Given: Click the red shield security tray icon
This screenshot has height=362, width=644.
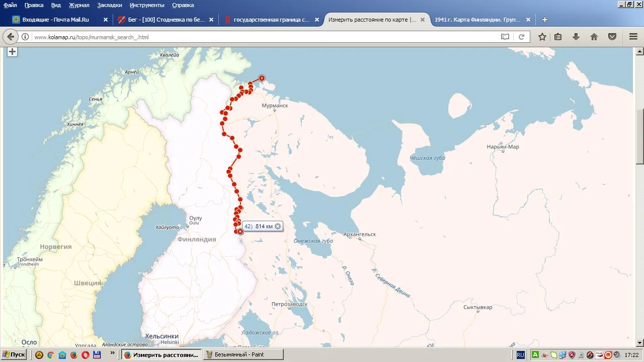Looking at the screenshot, I should click(x=572, y=355).
